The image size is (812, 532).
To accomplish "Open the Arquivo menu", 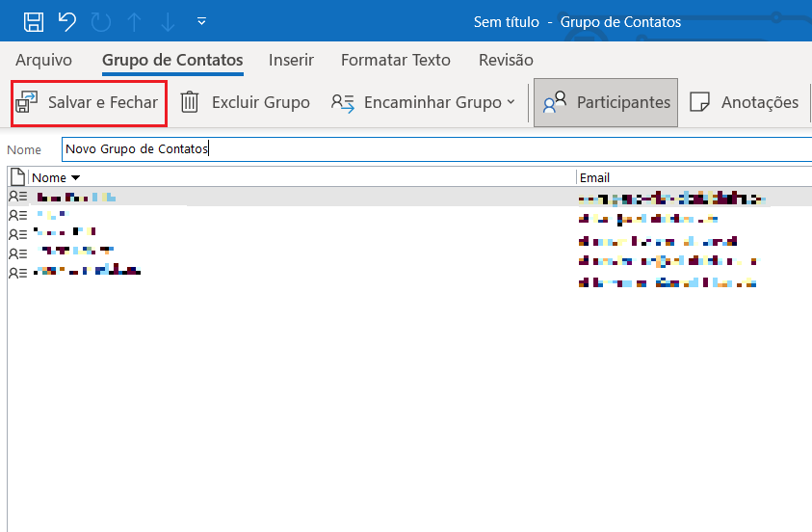I will pos(43,60).
